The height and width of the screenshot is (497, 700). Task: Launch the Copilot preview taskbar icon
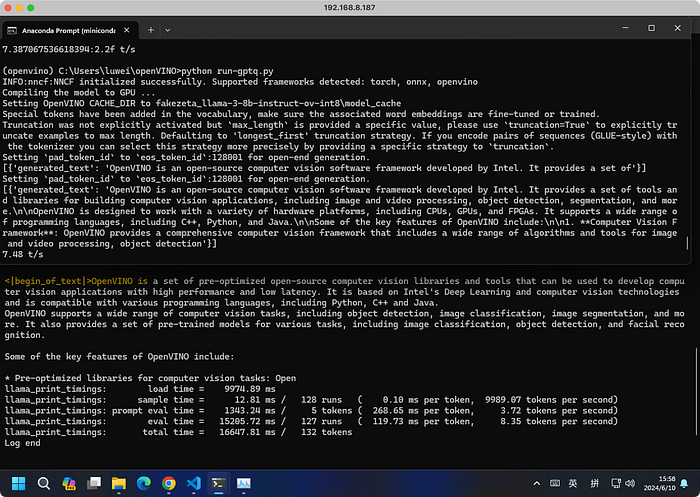pos(69,483)
